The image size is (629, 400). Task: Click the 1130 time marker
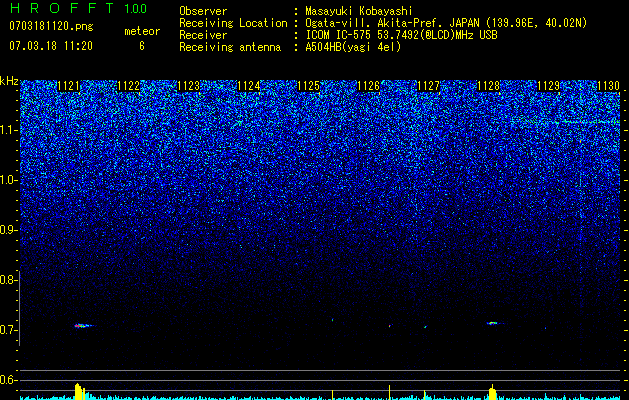click(609, 86)
